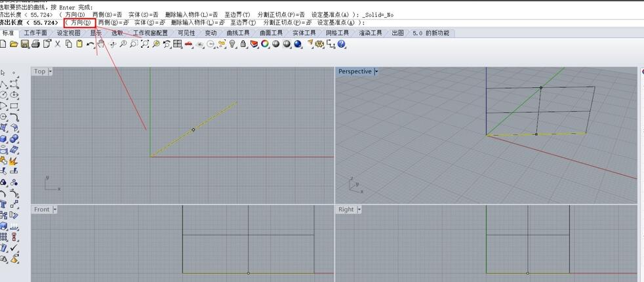Switch to the 曲面工具 toolbar tab

(271, 33)
